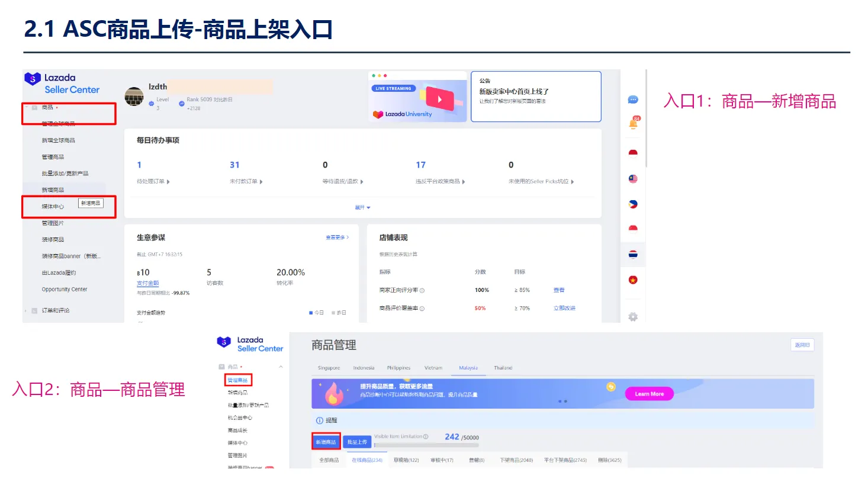This screenshot has height=488, width=868.
Task: Open the notification bell with 84 alerts
Action: (633, 123)
